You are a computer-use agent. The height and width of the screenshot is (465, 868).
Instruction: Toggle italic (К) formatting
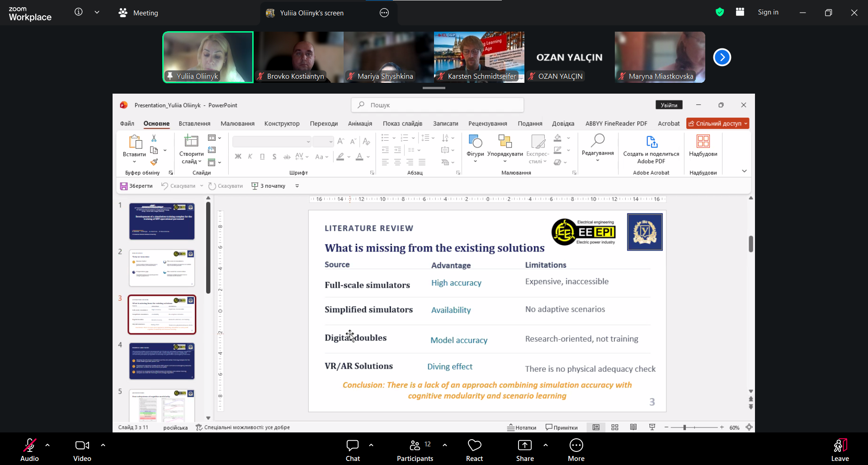[250, 157]
